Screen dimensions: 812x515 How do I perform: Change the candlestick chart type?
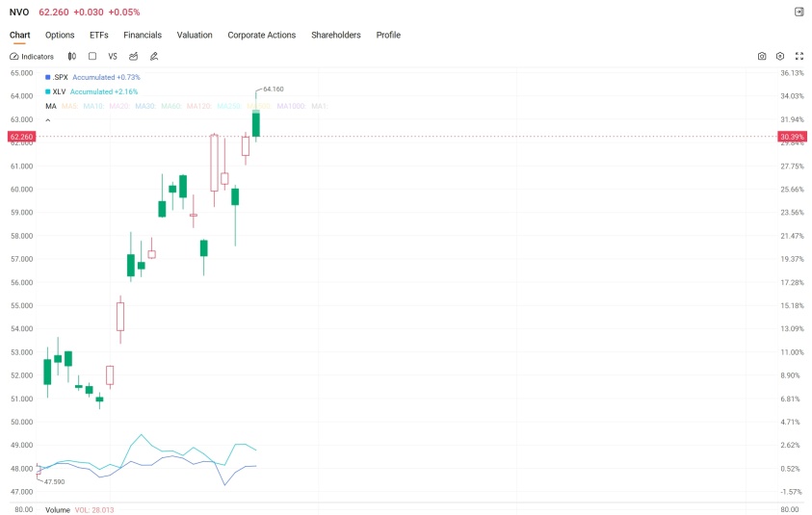point(72,57)
